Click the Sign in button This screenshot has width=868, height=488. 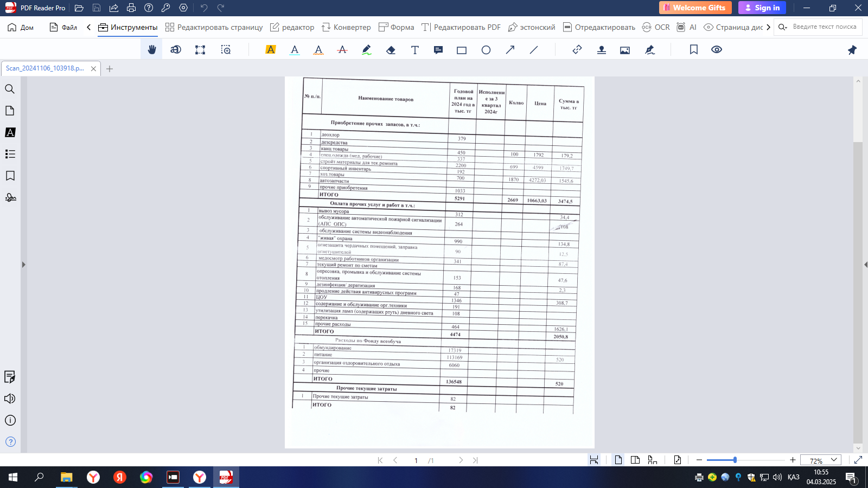762,8
